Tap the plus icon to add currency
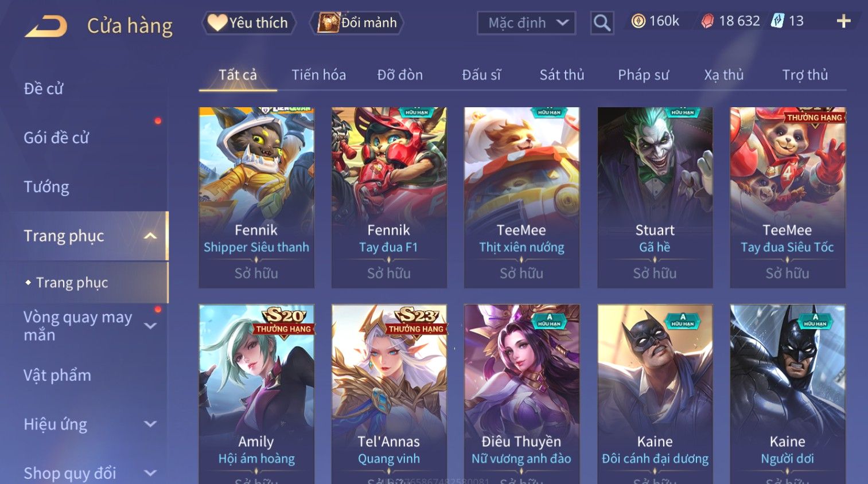Image resolution: width=868 pixels, height=484 pixels. tap(843, 21)
